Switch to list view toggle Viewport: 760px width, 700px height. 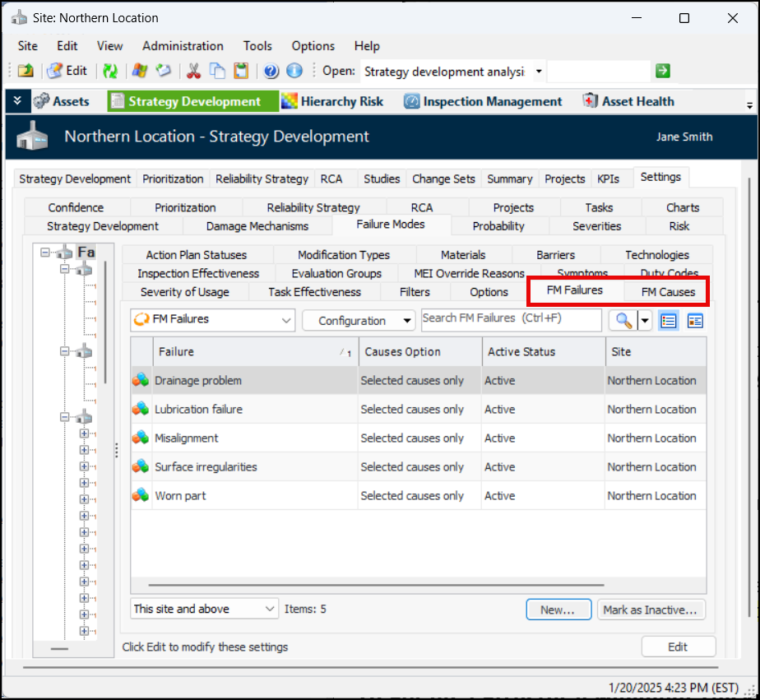669,321
